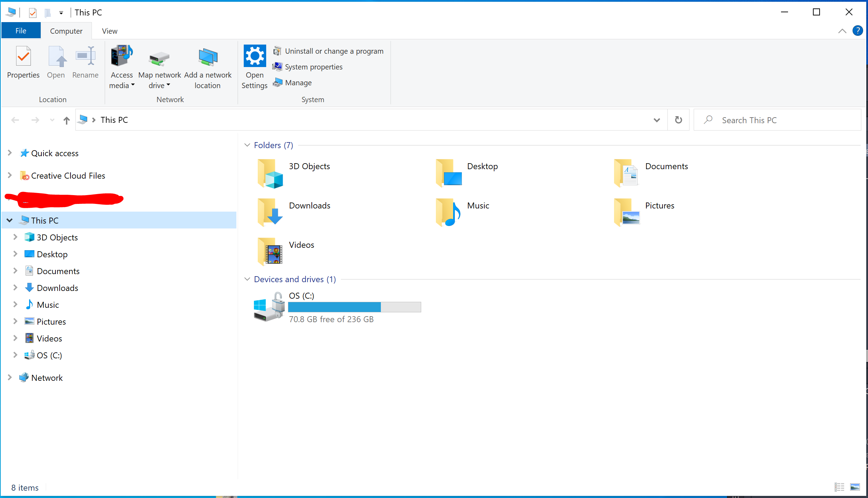Switch to details view via status bar icon
This screenshot has width=868, height=498.
[840, 487]
